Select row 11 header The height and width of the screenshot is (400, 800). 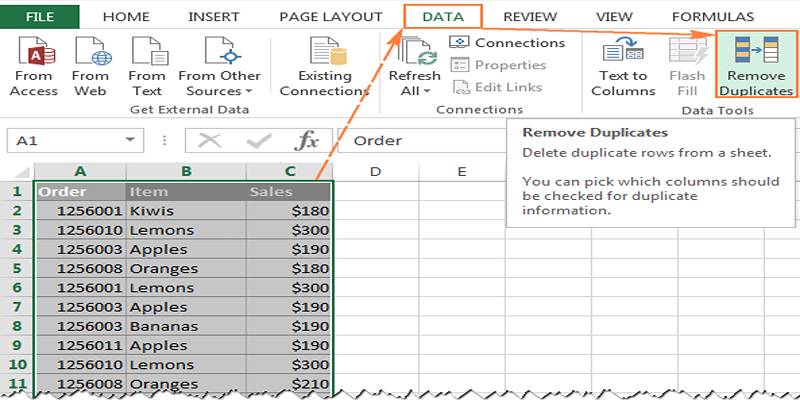tap(17, 384)
